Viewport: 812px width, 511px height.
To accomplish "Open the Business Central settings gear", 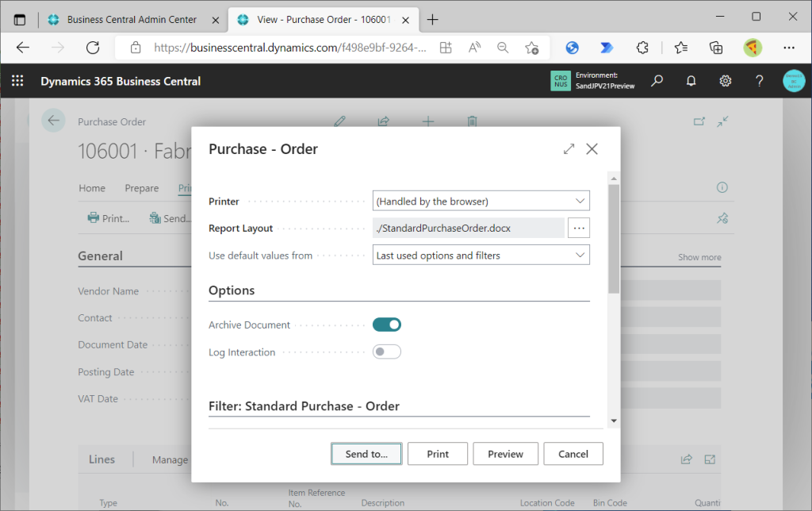I will coord(725,81).
